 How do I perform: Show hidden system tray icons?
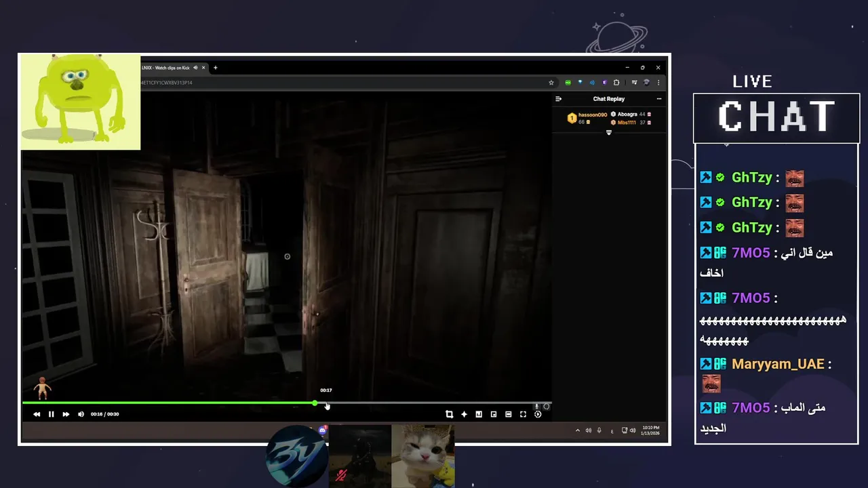(x=578, y=430)
